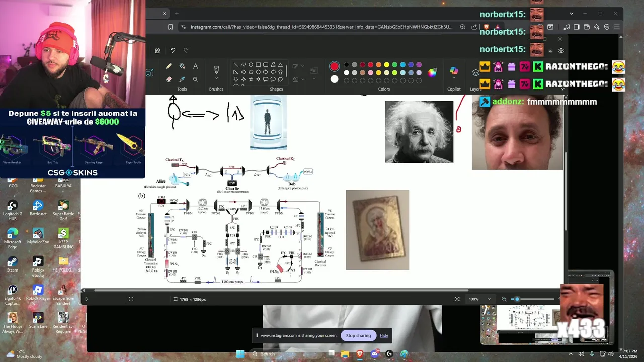The image size is (644, 362).
Task: Open the 100% zoom level dropdown
Action: tap(480, 299)
